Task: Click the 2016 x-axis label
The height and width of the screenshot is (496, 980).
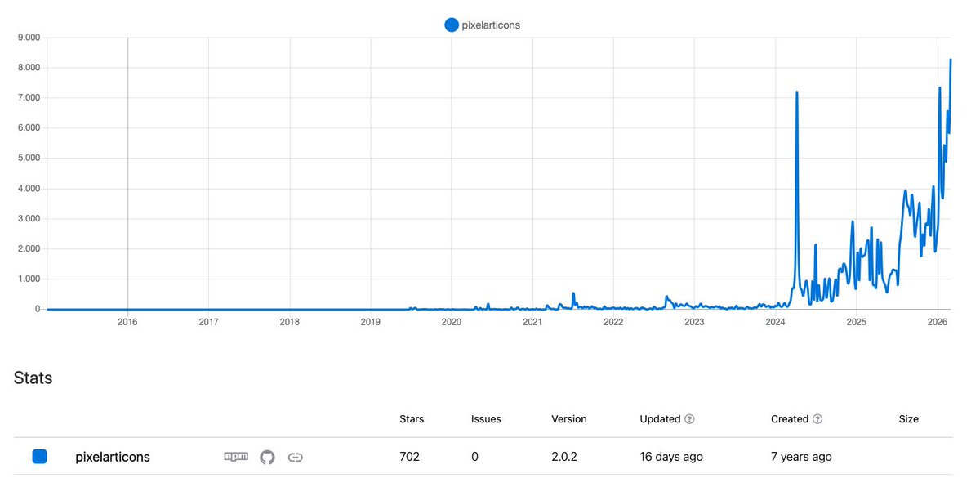Action: point(127,323)
